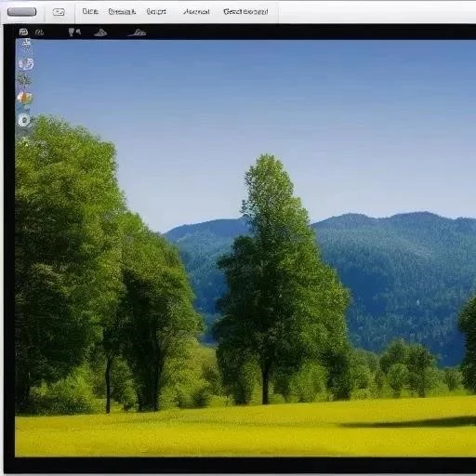Screen dimensions: 476x476
Task: Click the gray pill-shaped button in the top bar
Action: coord(21,12)
